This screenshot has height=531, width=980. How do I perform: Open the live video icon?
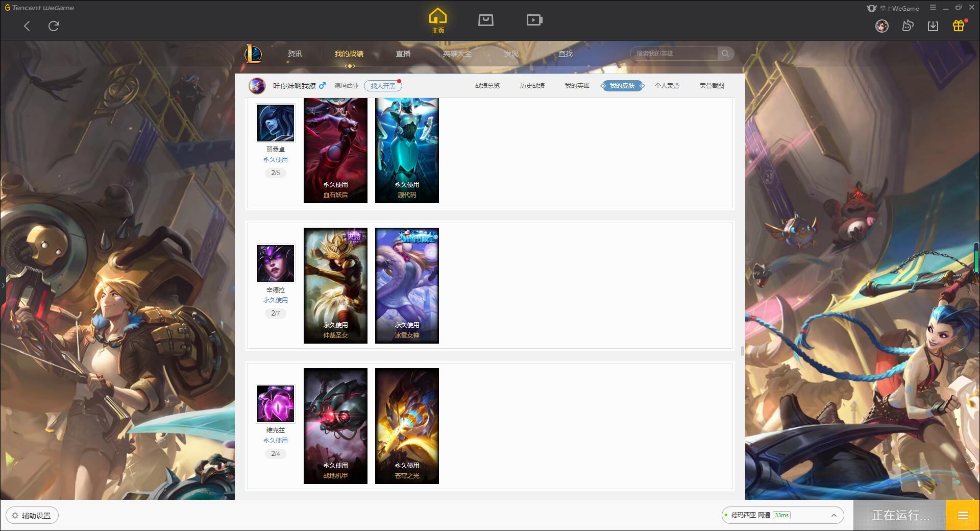534,20
